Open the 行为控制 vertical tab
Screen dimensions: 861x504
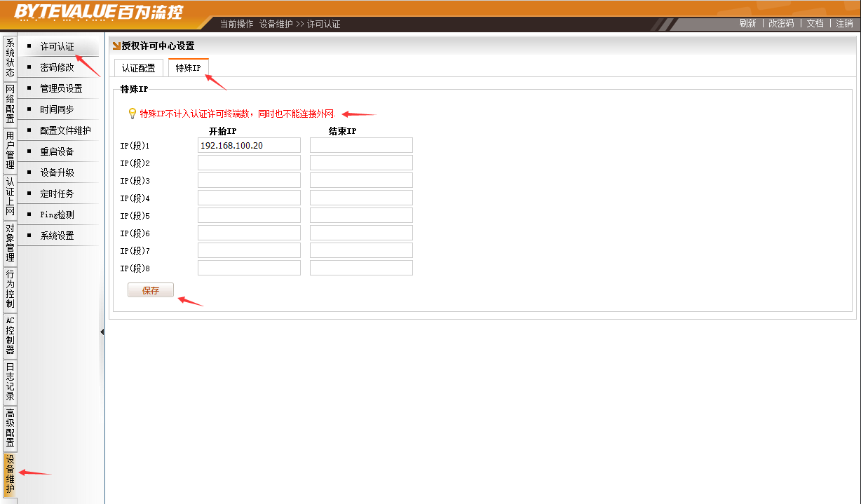tap(10, 289)
